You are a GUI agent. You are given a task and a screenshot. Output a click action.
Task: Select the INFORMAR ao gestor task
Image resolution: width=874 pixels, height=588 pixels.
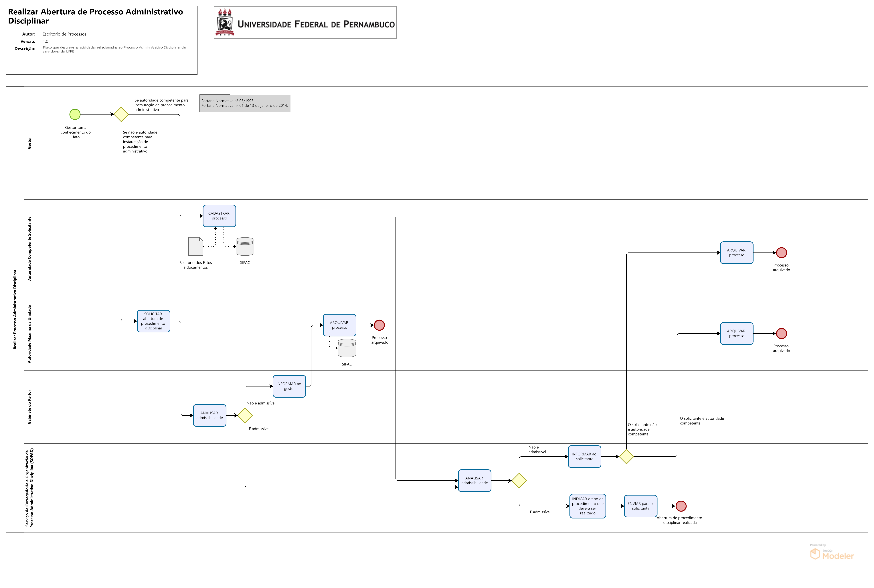tap(289, 386)
